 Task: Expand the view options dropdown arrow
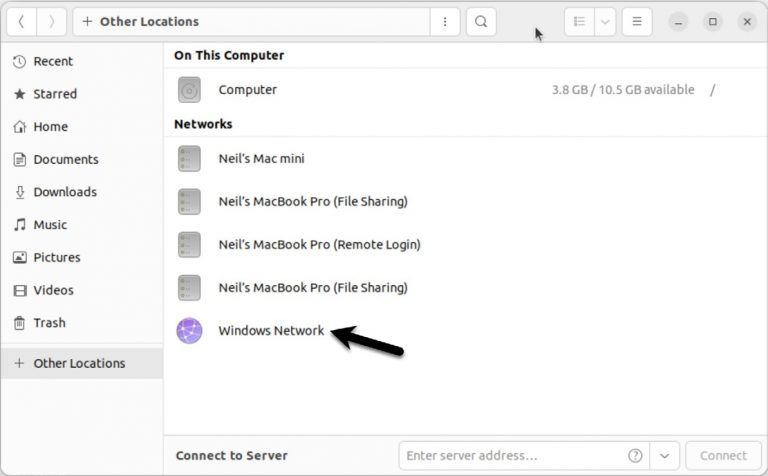[x=605, y=21]
